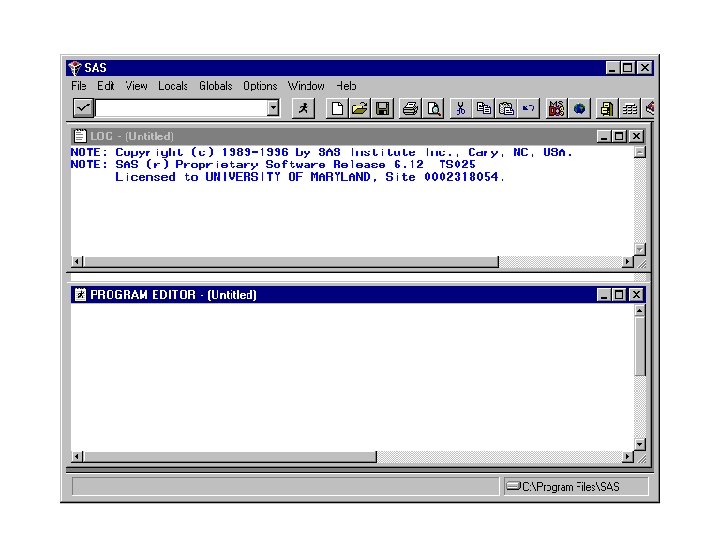Click the Print Preview magnifier icon
This screenshot has height=540, width=720.
pyautogui.click(x=433, y=108)
